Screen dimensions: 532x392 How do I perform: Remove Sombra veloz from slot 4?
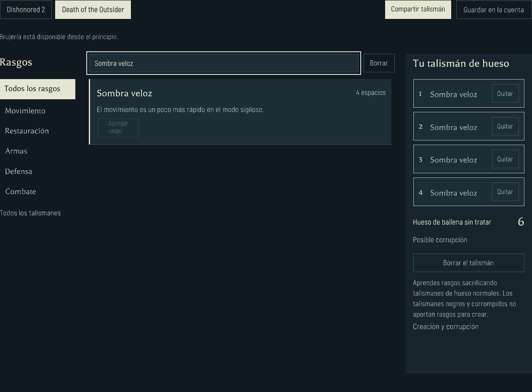(x=505, y=192)
